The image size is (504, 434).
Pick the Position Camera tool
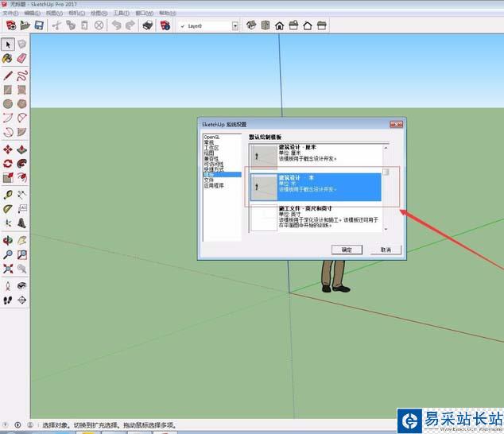[x=8, y=286]
